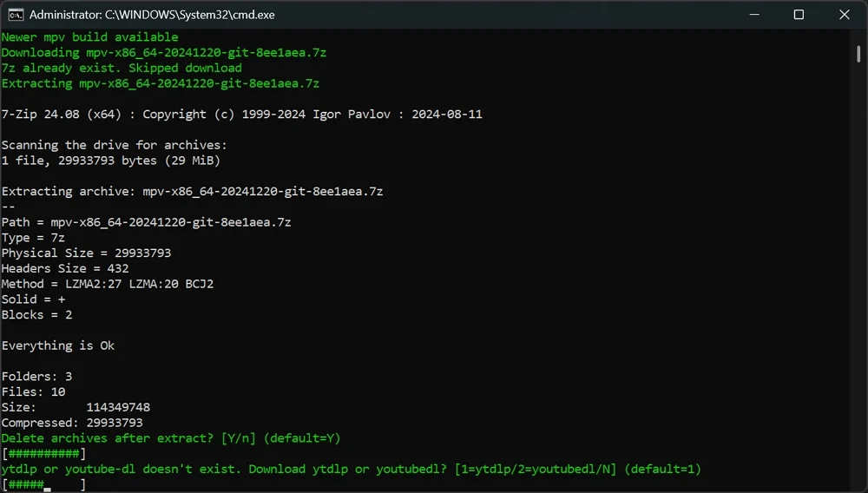Click the window title 'Administrator: C:\WINDOWS\System32\cmd.exe'
The height and width of the screenshot is (493, 868).
pos(152,15)
